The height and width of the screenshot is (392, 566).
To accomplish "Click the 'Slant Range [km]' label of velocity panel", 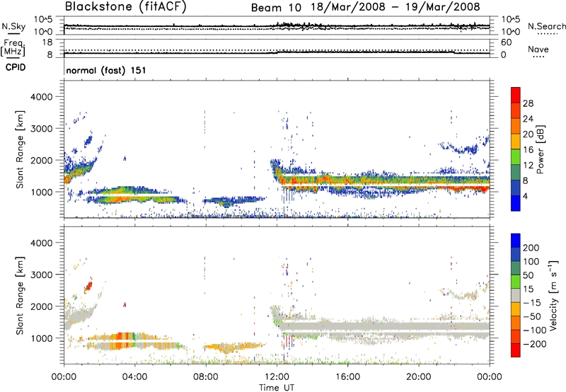I will click(20, 295).
